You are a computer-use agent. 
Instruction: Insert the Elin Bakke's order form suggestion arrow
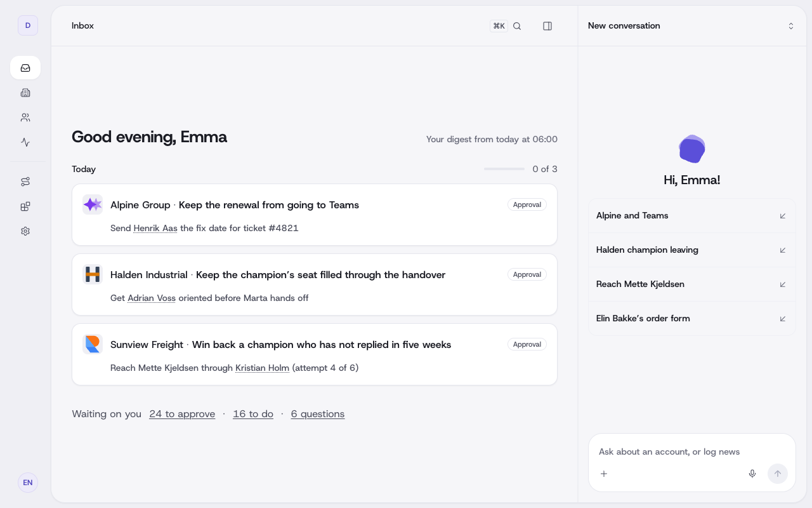pos(783,319)
